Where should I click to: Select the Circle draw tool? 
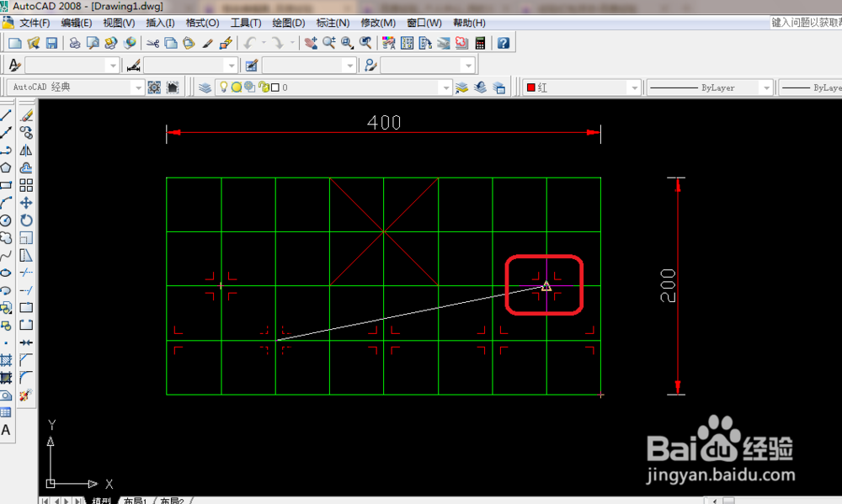(x=6, y=220)
